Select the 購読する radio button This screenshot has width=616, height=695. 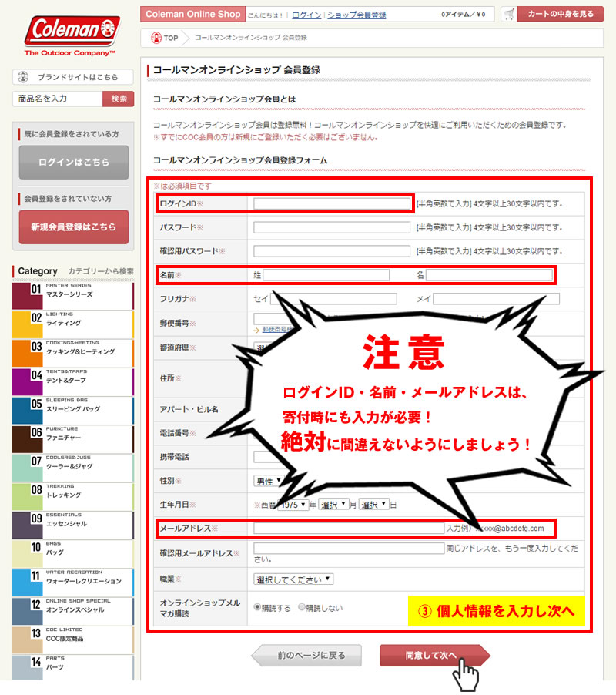click(257, 607)
